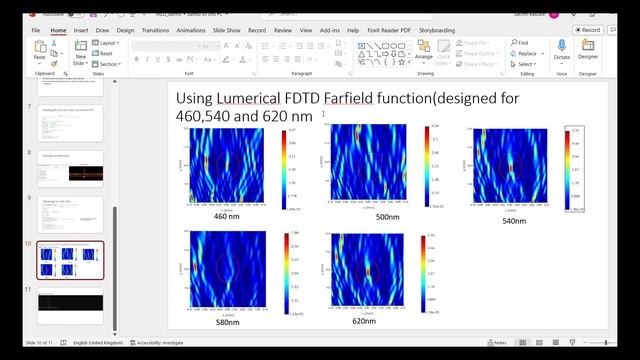Screen dimensions: 640x360
Task: Choose the text box shape icon
Action: pos(361,46)
